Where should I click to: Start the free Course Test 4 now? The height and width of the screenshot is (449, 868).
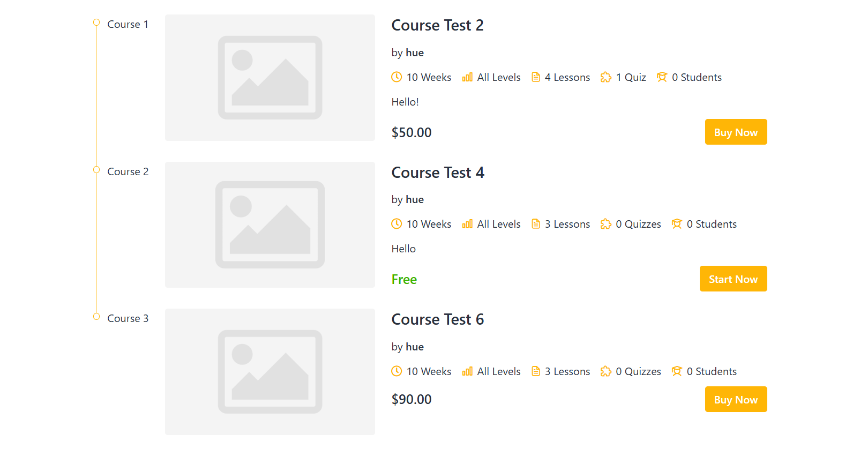[x=733, y=279]
